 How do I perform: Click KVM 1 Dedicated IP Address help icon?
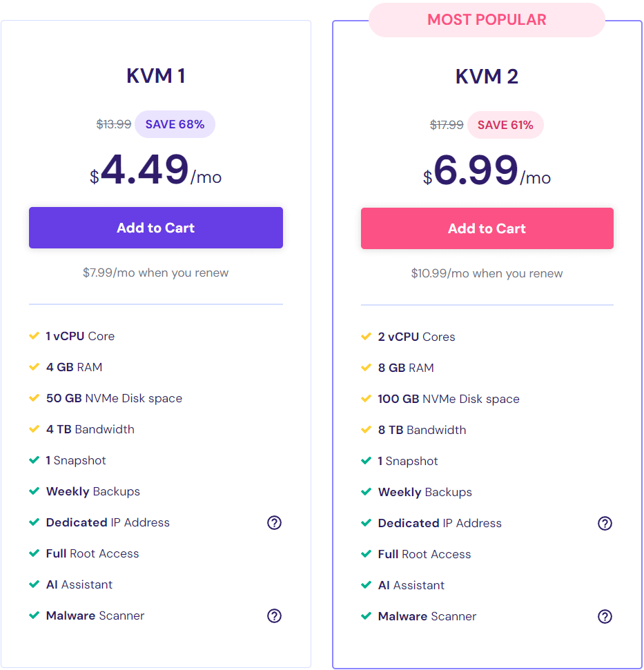point(274,522)
